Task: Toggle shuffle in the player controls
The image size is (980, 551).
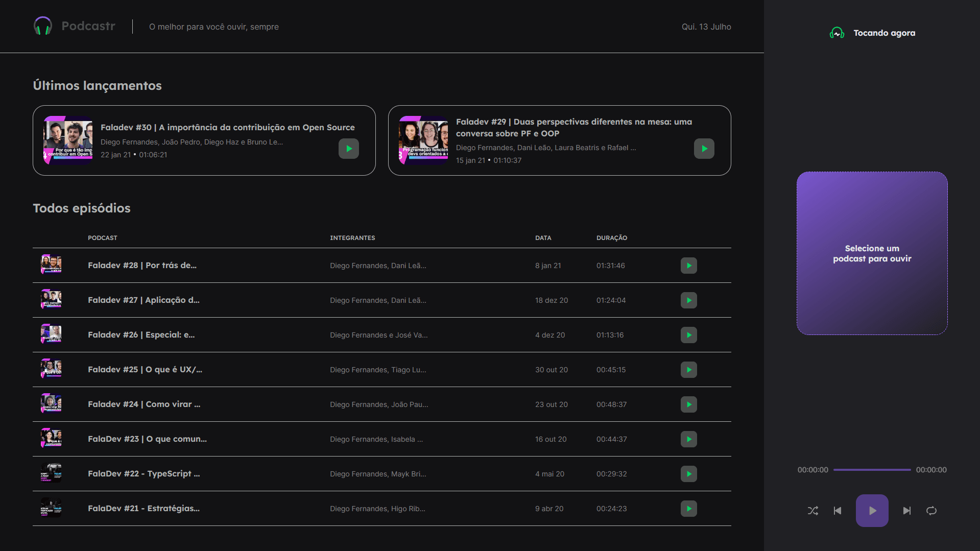Action: pos(812,511)
